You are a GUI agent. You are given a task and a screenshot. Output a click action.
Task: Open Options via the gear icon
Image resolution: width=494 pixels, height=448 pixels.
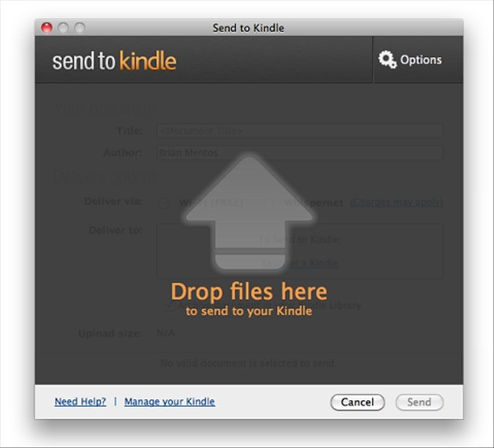(387, 60)
